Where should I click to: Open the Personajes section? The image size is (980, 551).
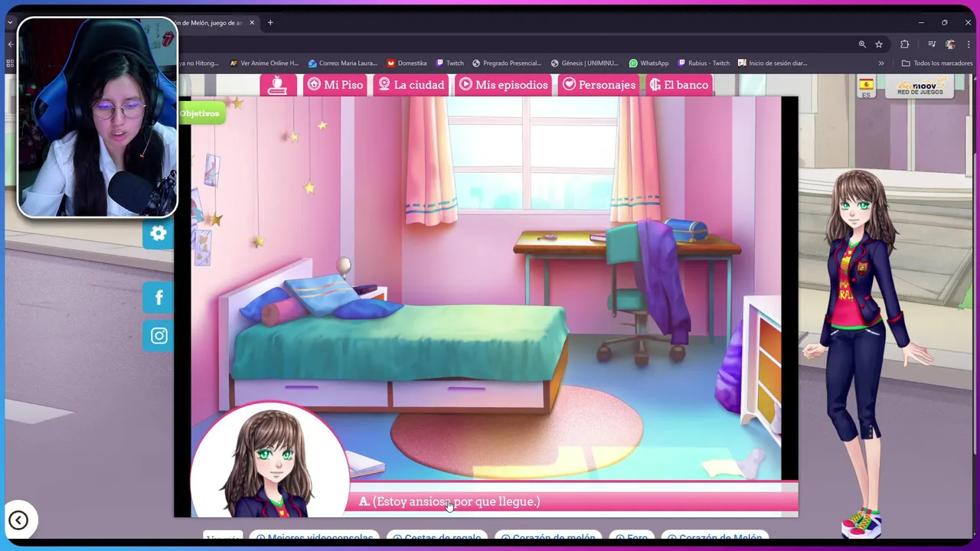[599, 85]
